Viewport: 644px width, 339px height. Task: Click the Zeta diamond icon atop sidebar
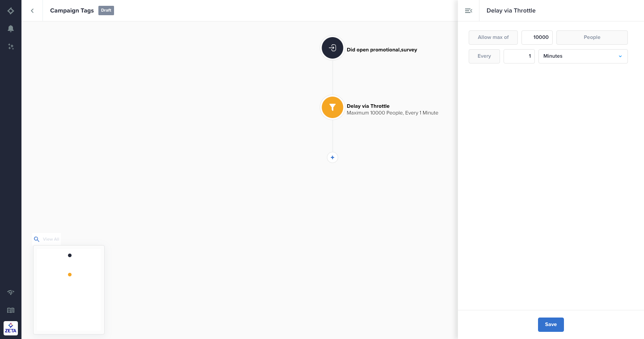pos(11,11)
